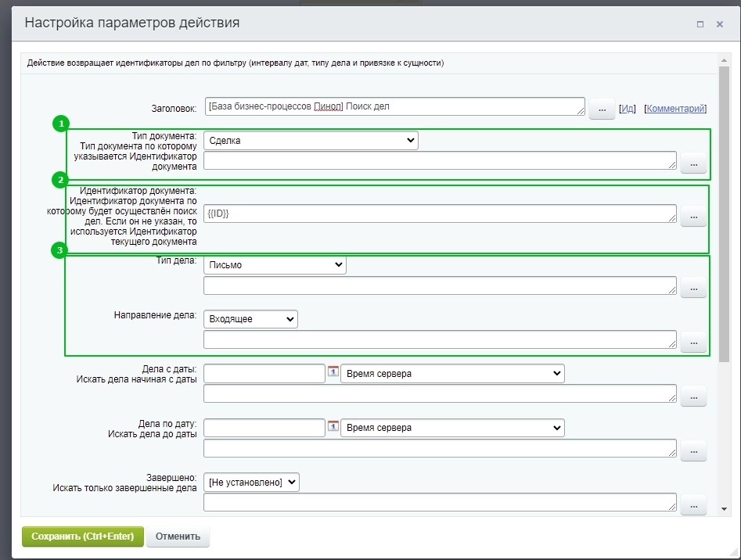Click the 'Дела с даты' date input field
The image size is (741, 560).
pyautogui.click(x=264, y=374)
